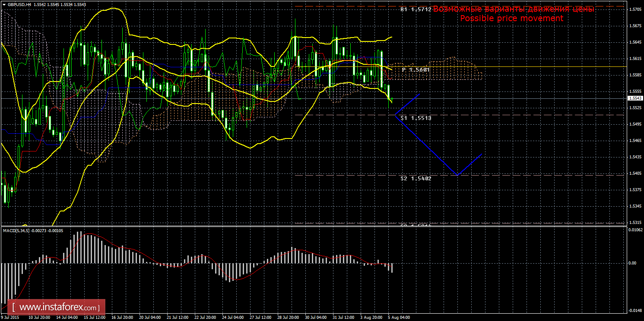Click the 1.5705 price axis label

(634, 9)
